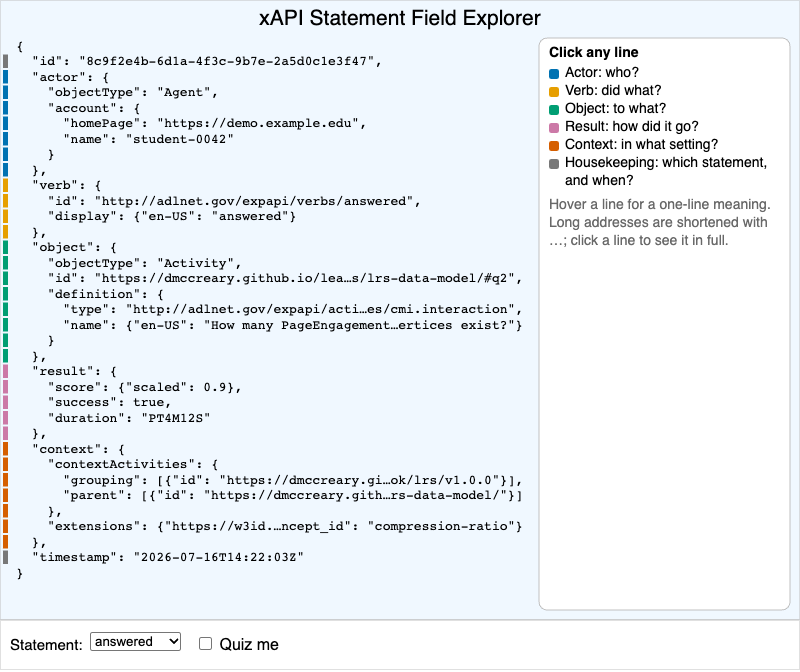The image size is (800, 672).
Task: Select the "context": { line
Action: point(78,450)
